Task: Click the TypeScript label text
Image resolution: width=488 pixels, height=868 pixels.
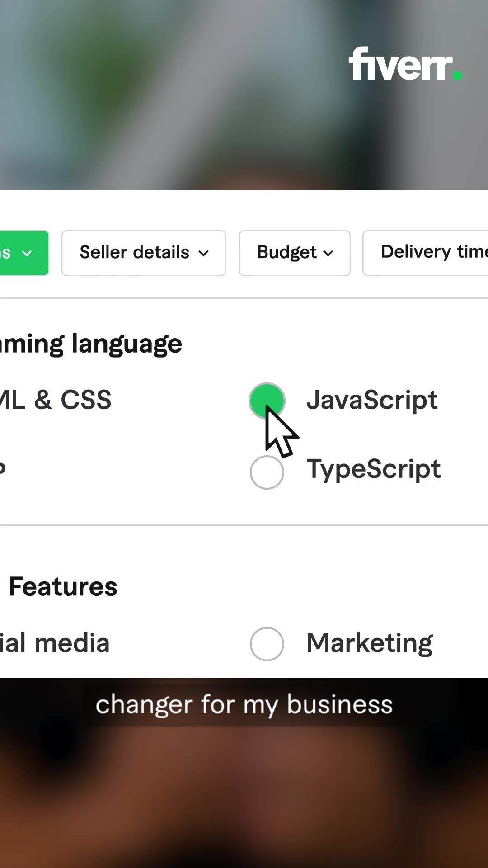Action: (374, 470)
